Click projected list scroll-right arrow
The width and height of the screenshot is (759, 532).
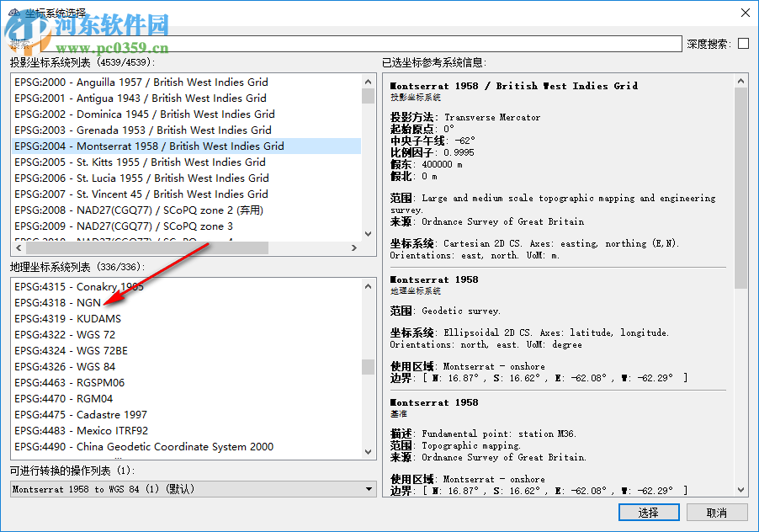coord(354,247)
